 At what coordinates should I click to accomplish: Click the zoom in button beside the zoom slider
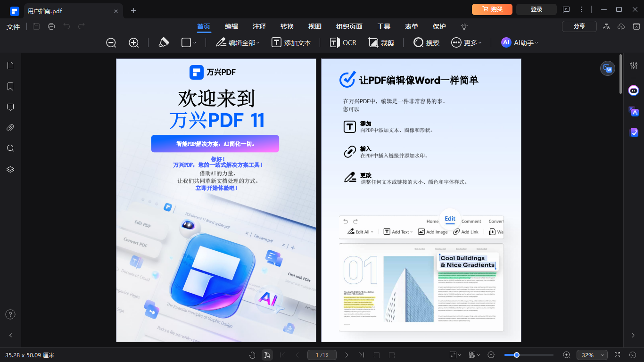567,355
